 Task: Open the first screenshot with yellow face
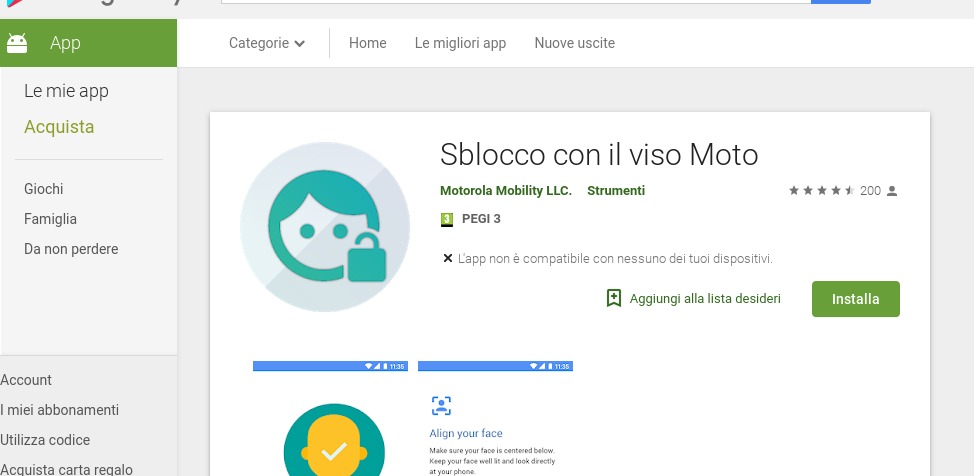click(x=330, y=418)
